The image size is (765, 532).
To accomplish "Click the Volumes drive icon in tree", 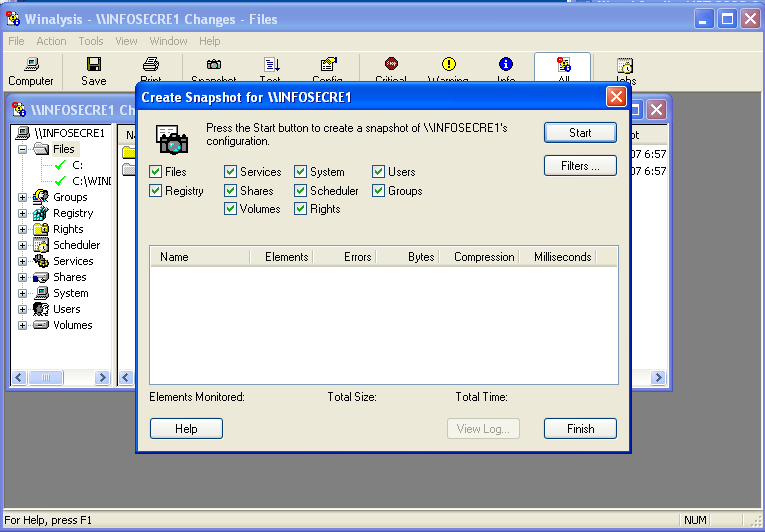I will click(x=40, y=325).
